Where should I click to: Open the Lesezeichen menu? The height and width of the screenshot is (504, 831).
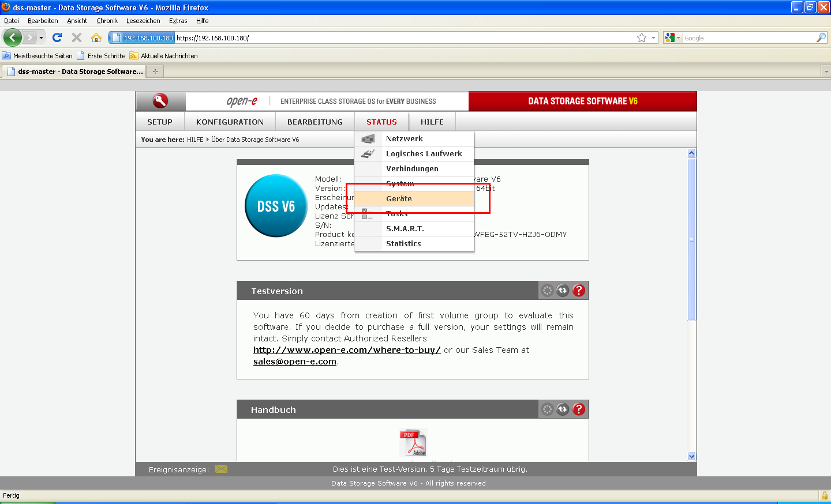[x=143, y=21]
